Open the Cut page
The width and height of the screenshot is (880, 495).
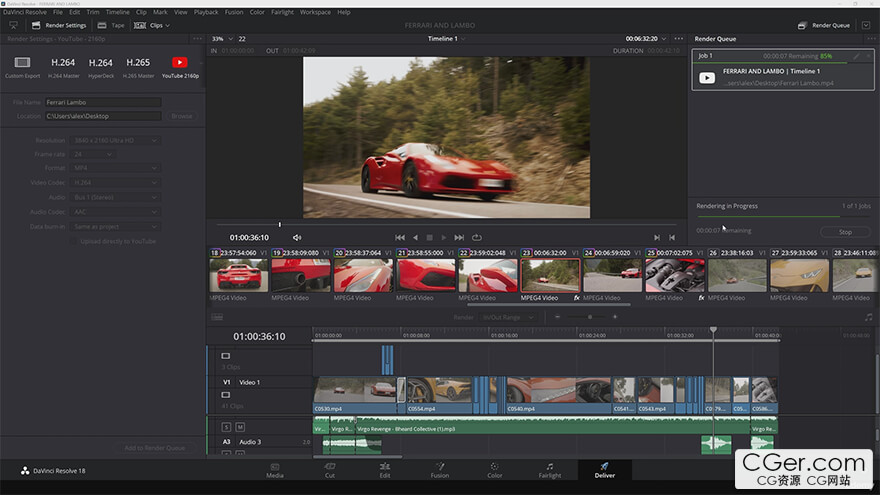click(329, 470)
